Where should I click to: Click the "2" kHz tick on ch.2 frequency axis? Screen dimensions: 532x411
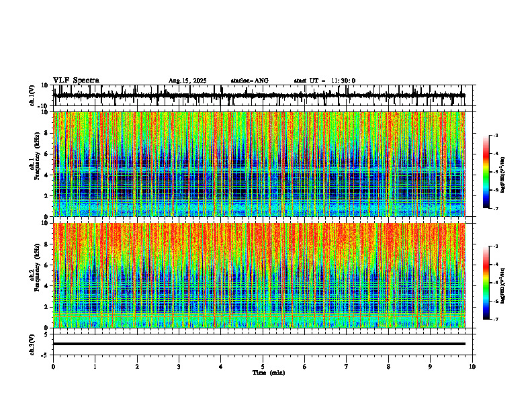point(46,307)
